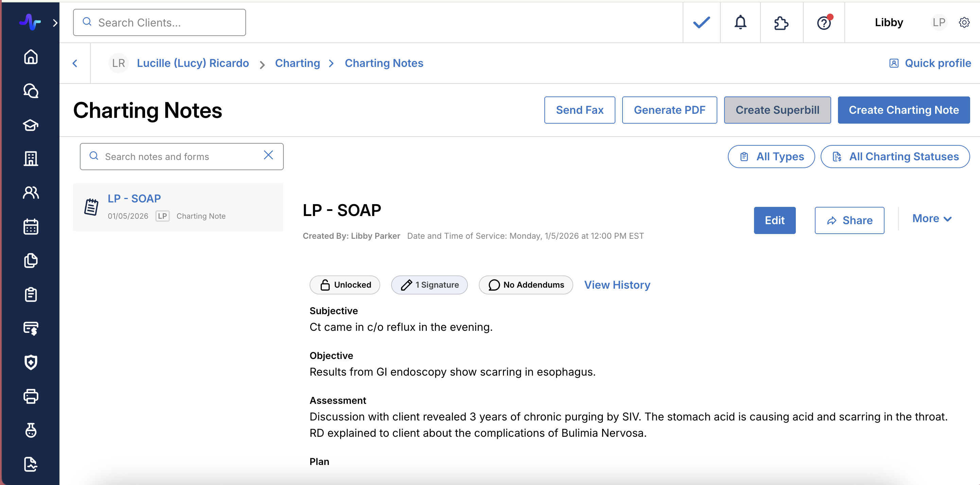Open the All Types filter
Viewport: 980px width, 485px height.
point(771,157)
